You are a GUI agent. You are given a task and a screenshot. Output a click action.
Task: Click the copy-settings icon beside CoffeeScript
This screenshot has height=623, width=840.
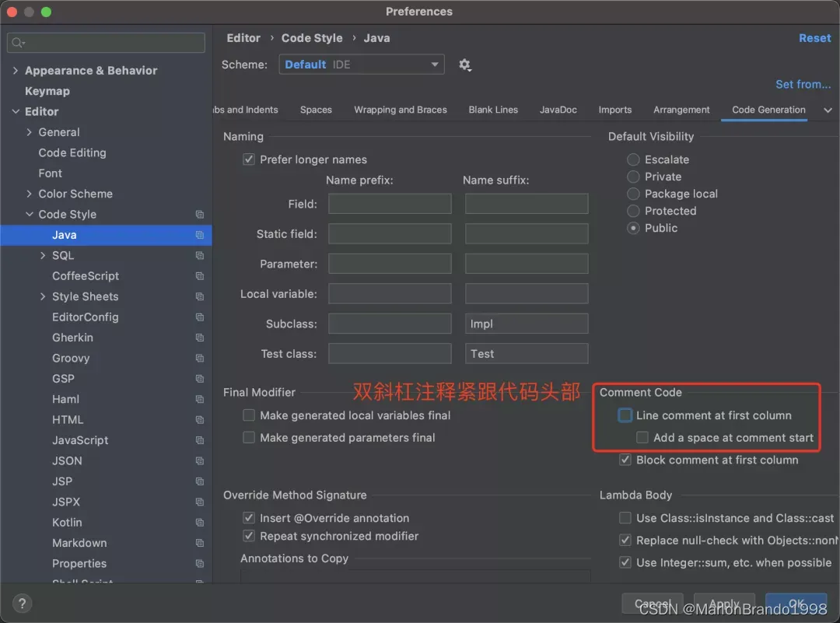[200, 276]
